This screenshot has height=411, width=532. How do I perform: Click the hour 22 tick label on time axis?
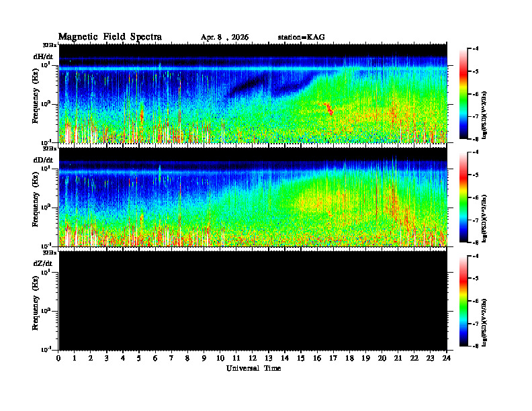click(x=414, y=359)
